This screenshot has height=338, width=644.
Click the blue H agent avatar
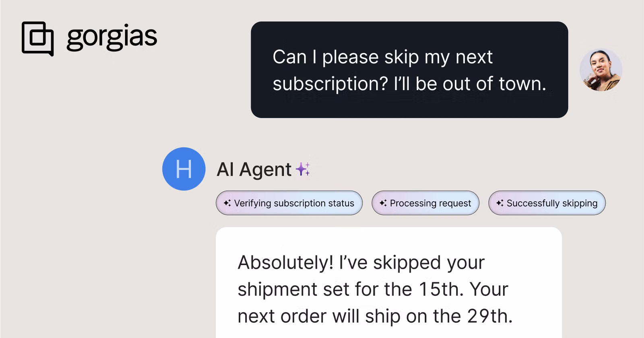click(x=184, y=169)
